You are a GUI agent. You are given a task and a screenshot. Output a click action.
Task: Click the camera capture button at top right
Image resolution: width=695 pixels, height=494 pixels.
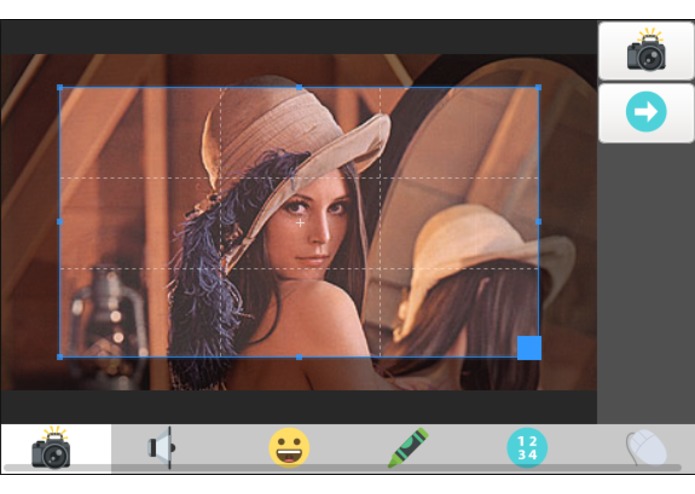coord(646,51)
